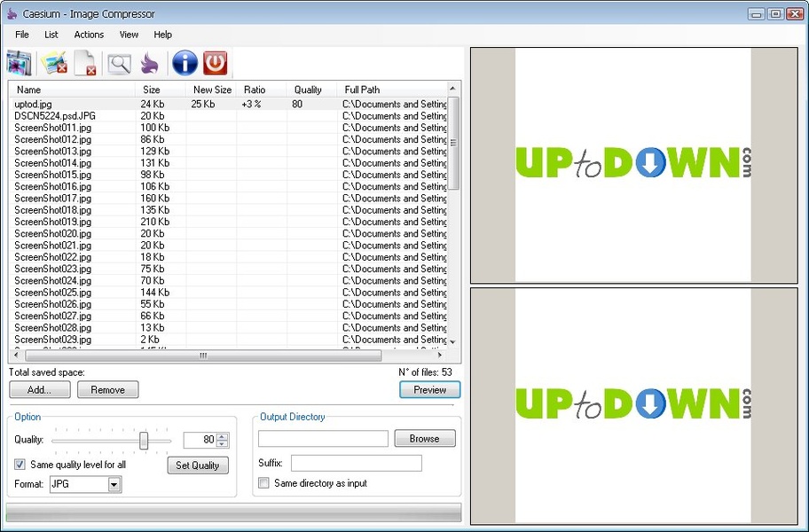809x532 pixels.
Task: Select ScreenShot025.jpg in the list
Action: (x=229, y=293)
